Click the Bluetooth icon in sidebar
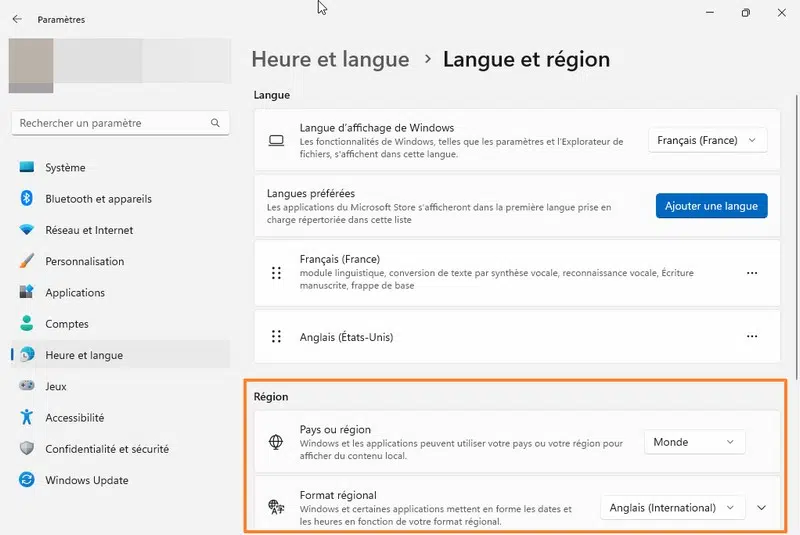Screen dimensions: 800x535 (27, 198)
